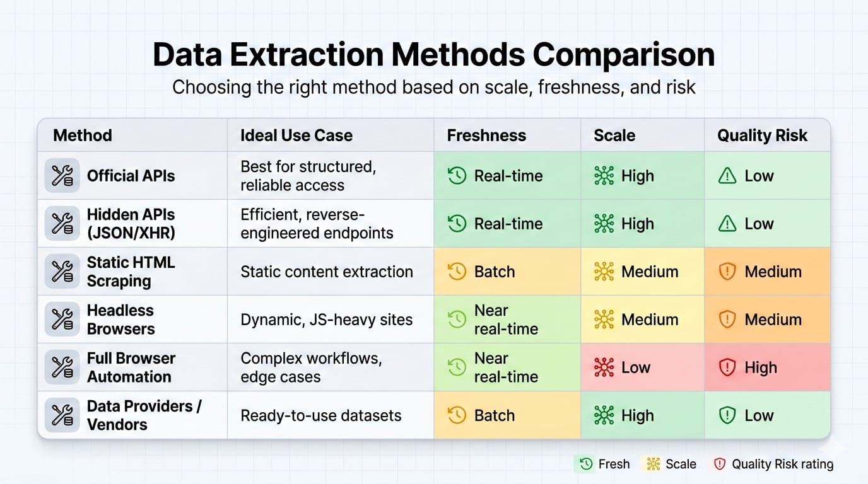The width and height of the screenshot is (868, 484).
Task: Click the Fresh legend item
Action: (x=602, y=464)
